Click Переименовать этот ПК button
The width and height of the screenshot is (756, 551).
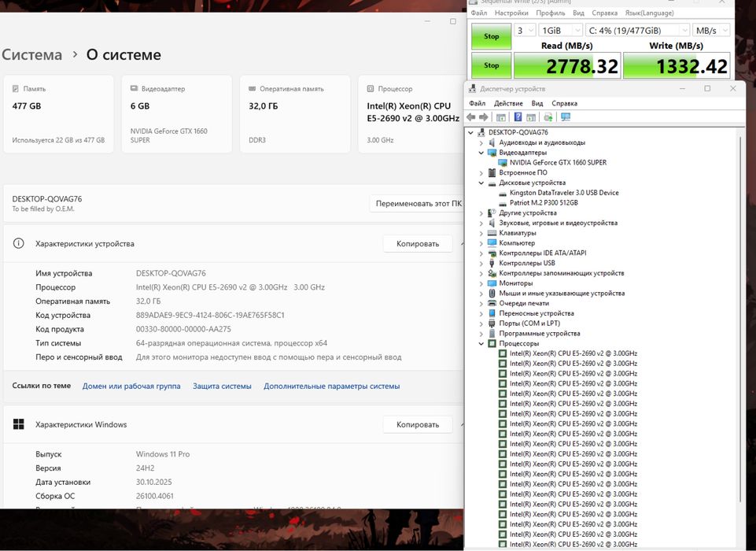[418, 204]
